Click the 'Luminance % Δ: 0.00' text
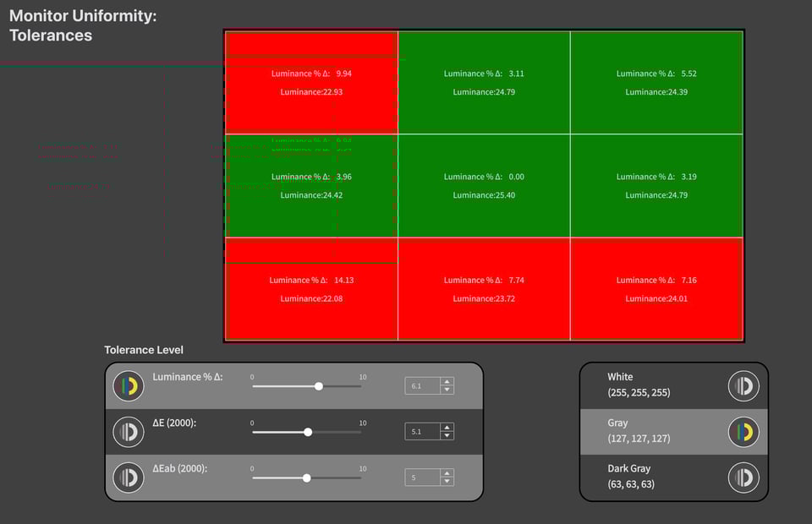The width and height of the screenshot is (812, 524). [x=484, y=177]
